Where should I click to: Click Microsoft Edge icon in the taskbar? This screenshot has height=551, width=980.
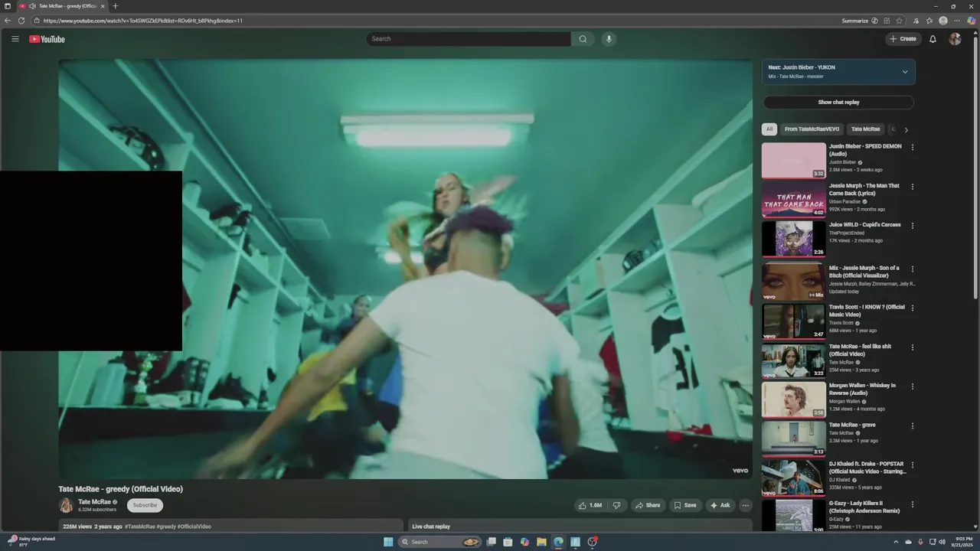tap(558, 542)
